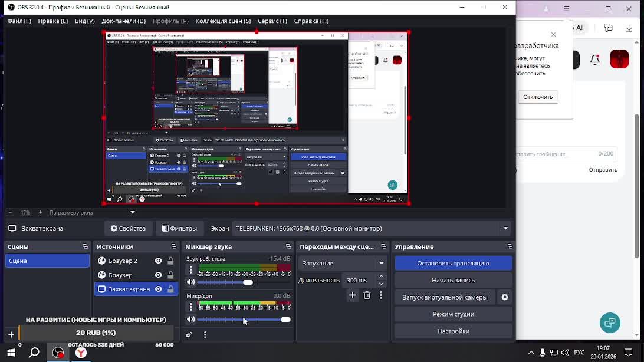
Task: Toggle lock on the Браузер source
Action: coord(170,275)
